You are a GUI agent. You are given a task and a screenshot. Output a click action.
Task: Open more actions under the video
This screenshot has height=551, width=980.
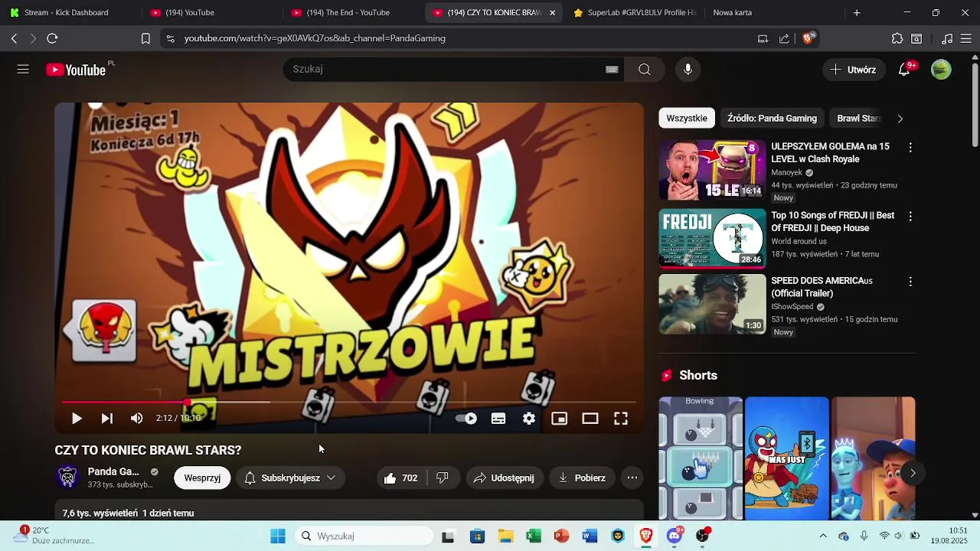click(632, 478)
